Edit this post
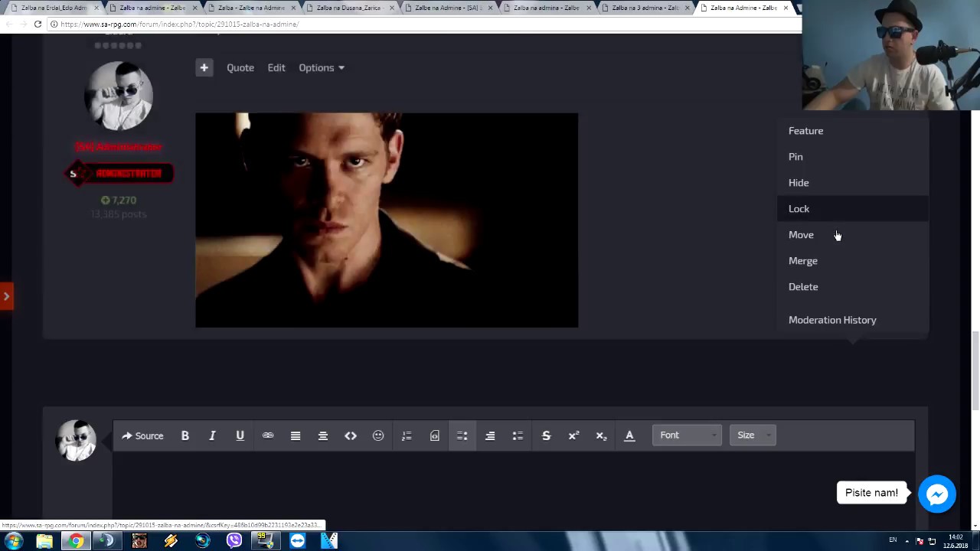Image resolution: width=980 pixels, height=551 pixels. (276, 67)
